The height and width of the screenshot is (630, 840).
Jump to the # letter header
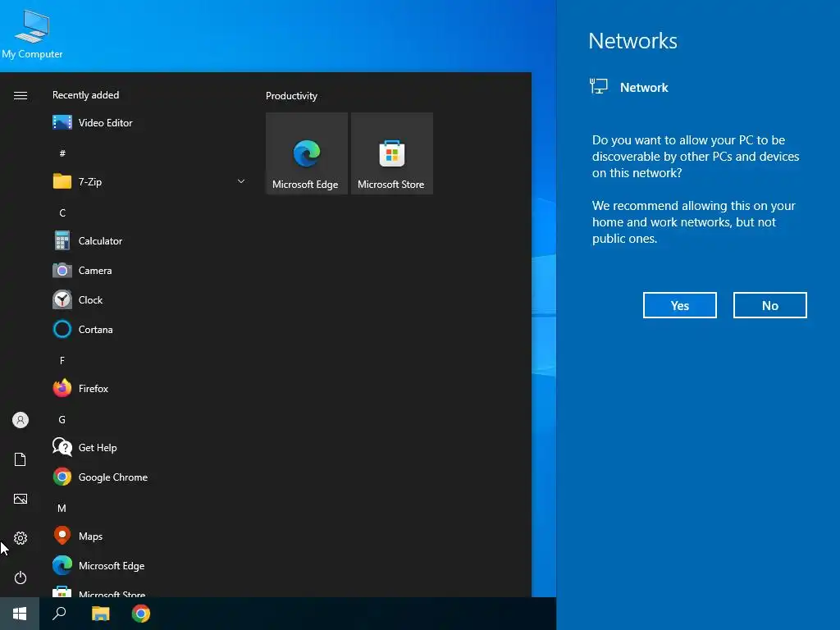pyautogui.click(x=62, y=153)
